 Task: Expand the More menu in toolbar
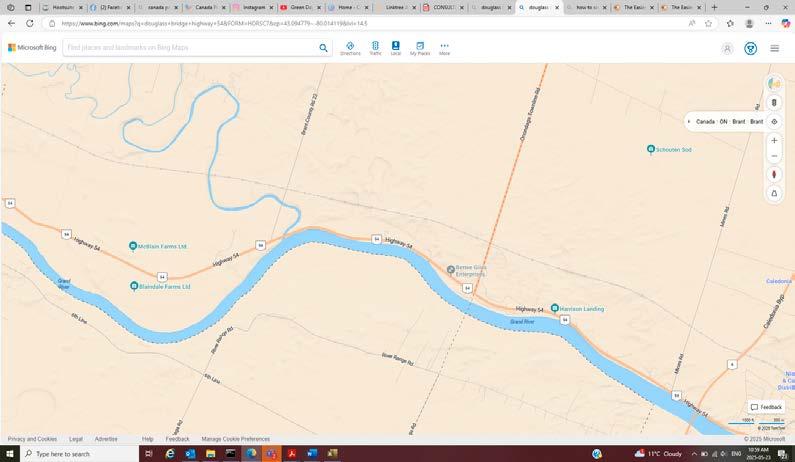[444, 49]
